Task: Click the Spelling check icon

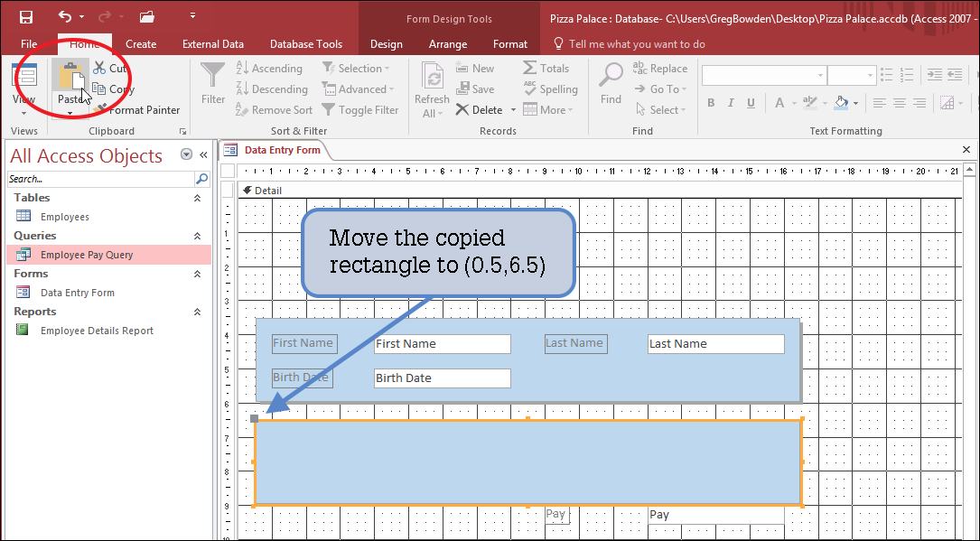Action: pos(530,89)
